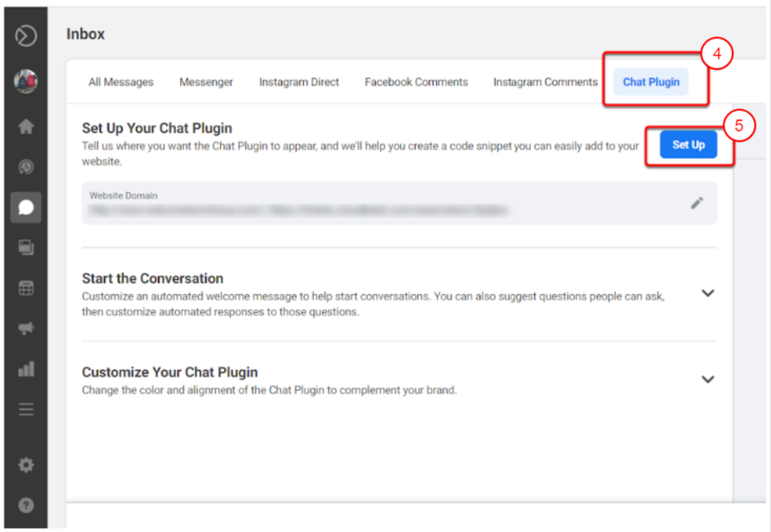This screenshot has width=771, height=532.
Task: Open the All Tools menu icon
Action: (26, 409)
